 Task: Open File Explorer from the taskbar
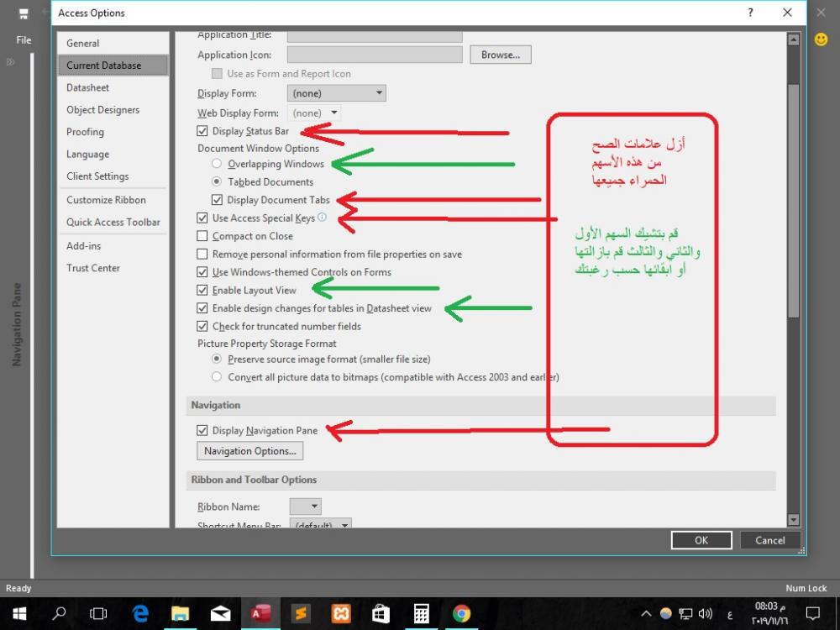[x=181, y=613]
